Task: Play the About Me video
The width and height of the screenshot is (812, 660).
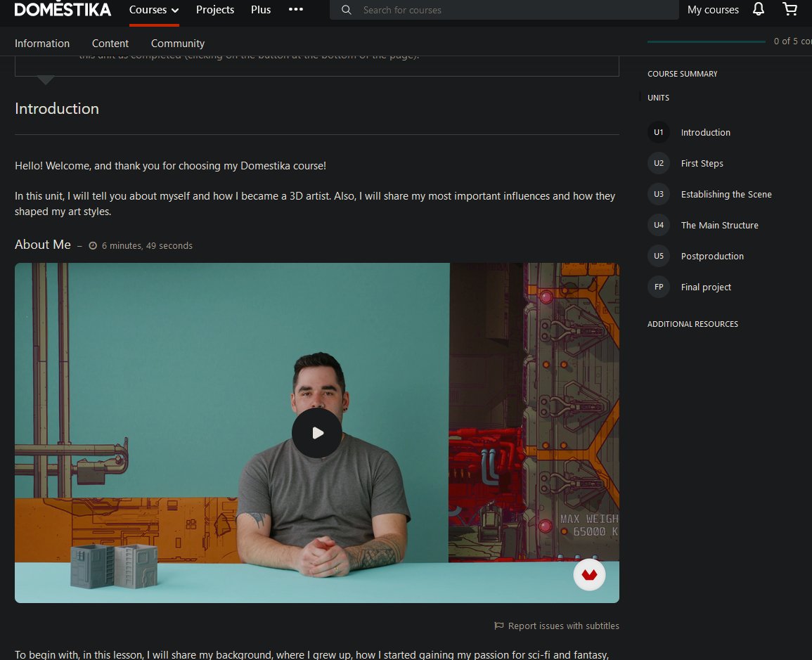Action: pyautogui.click(x=317, y=433)
